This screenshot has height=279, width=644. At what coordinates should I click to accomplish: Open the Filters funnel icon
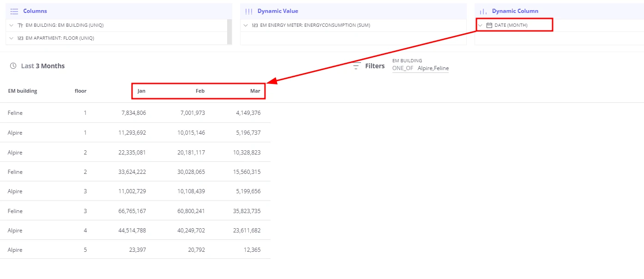pos(356,66)
